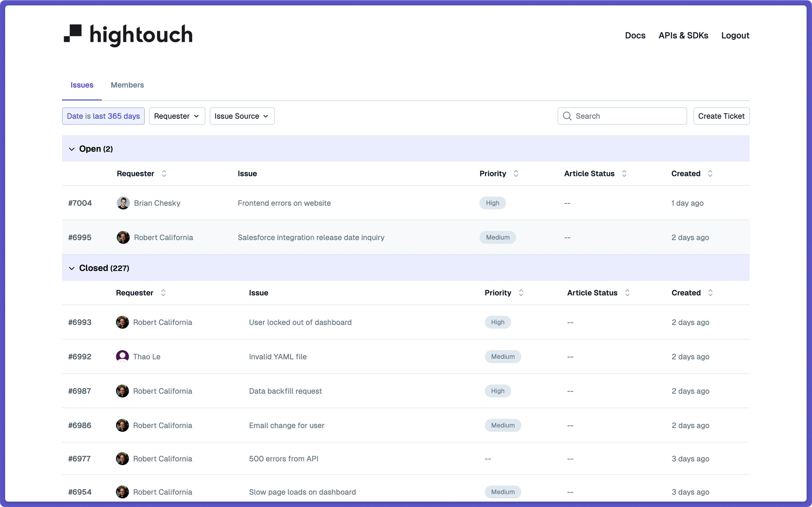
Task: Sort Open issues by Created arrows
Action: pos(710,173)
